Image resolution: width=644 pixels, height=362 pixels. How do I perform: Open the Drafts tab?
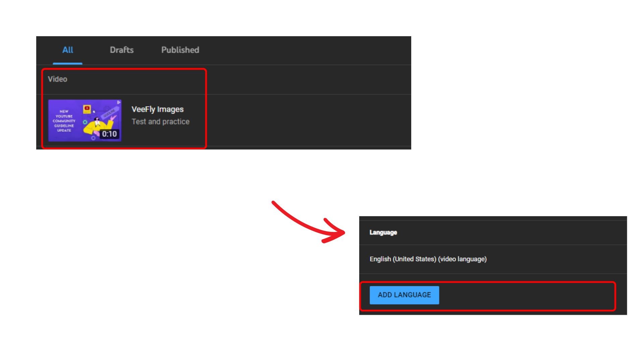[121, 50]
